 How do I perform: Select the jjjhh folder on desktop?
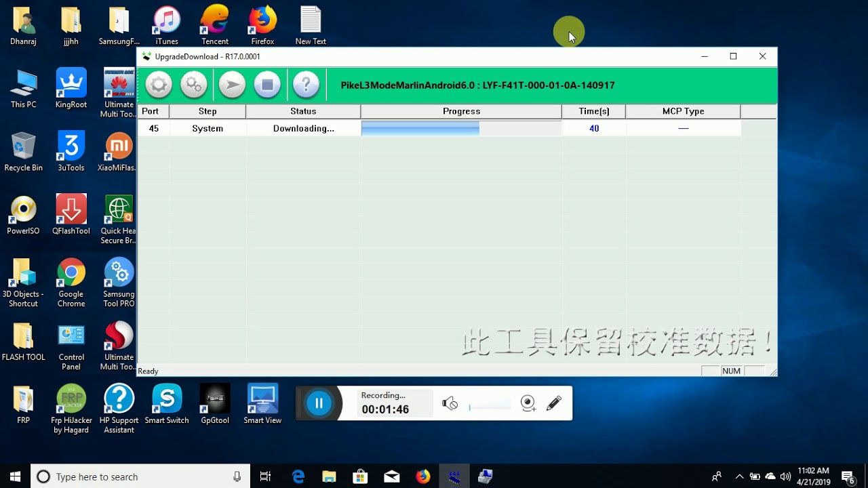[71, 26]
